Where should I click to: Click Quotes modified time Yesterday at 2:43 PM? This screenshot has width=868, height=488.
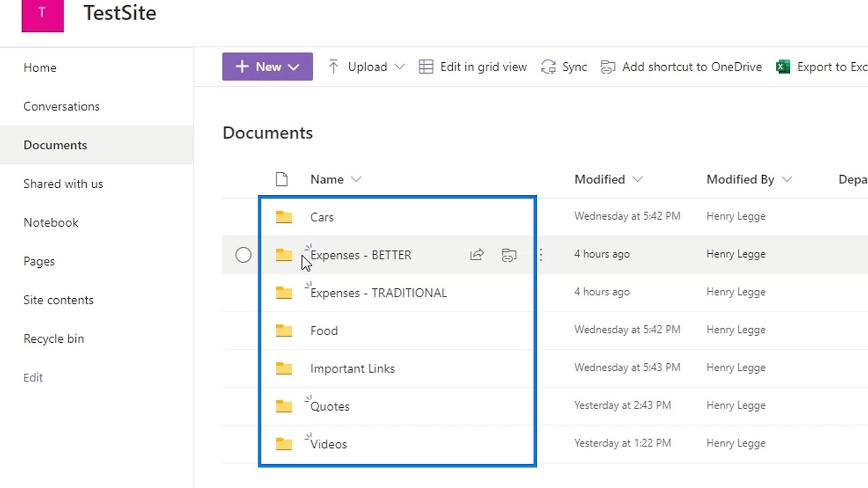point(623,406)
